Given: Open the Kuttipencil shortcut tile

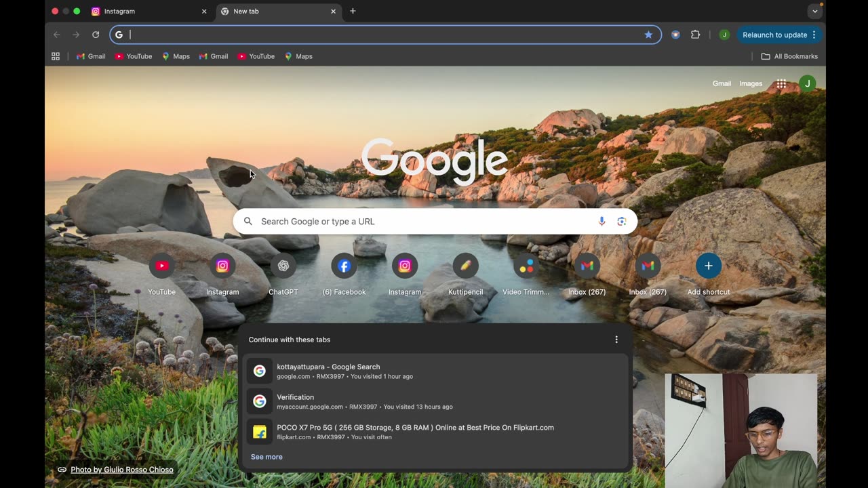Looking at the screenshot, I should pyautogui.click(x=465, y=275).
